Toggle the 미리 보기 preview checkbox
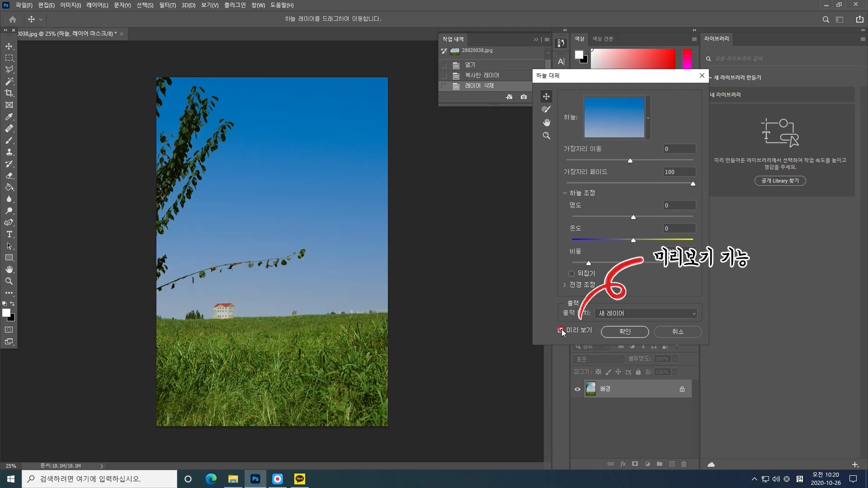868x488 pixels. coord(561,330)
